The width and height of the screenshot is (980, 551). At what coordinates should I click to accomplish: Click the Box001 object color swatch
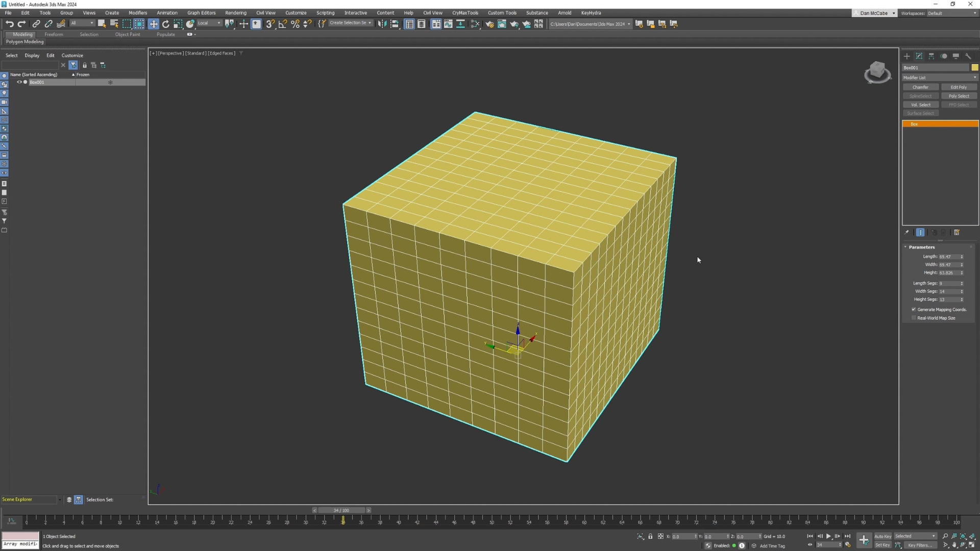[975, 67]
